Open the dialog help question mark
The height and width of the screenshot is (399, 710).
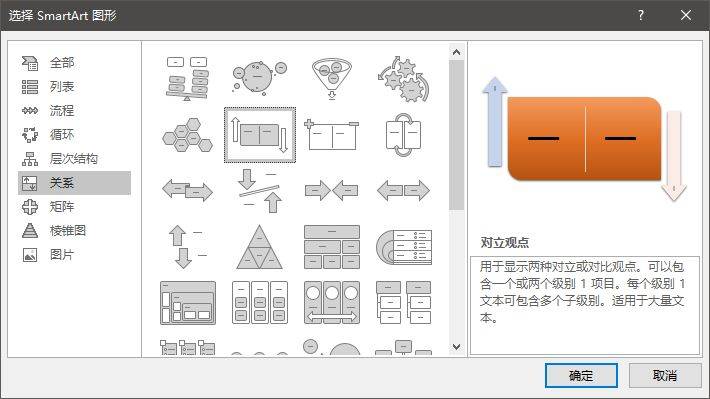tap(641, 15)
